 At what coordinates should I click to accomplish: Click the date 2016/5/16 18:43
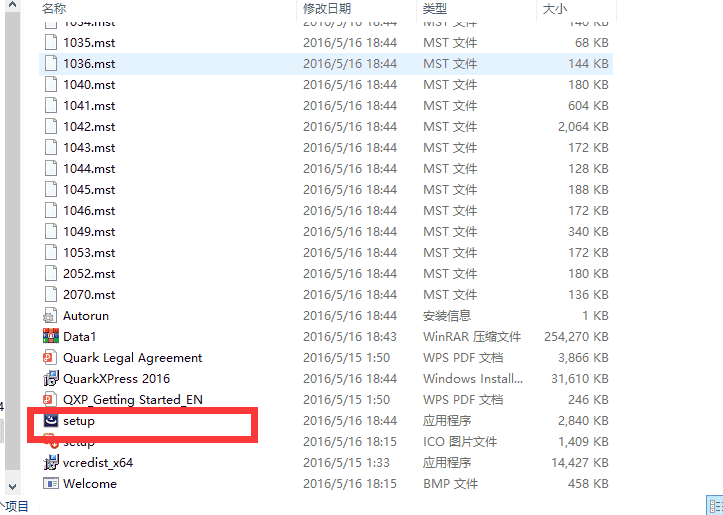[350, 337]
